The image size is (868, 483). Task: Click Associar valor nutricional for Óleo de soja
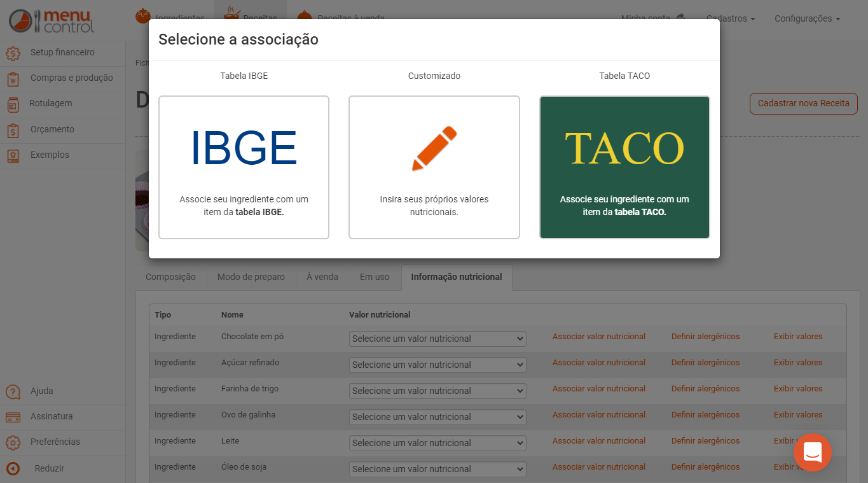tap(599, 467)
